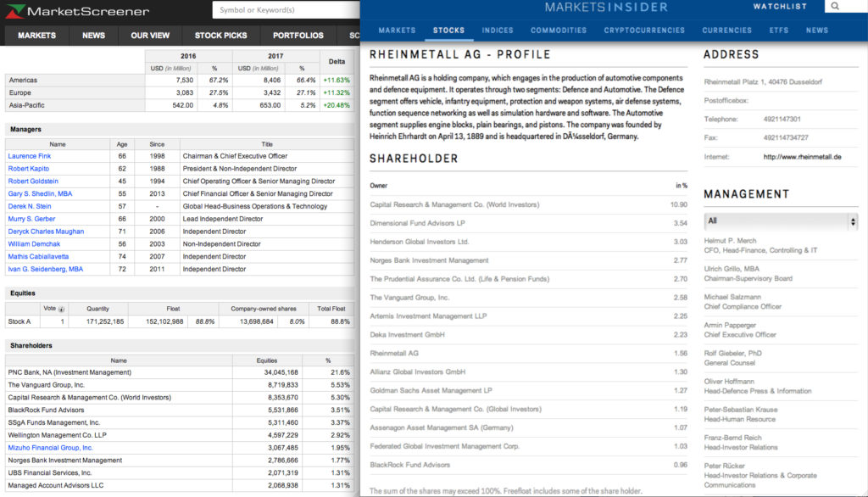The height and width of the screenshot is (497, 868).
Task: Click the Armin Papperger management entry
Action: 740,330
